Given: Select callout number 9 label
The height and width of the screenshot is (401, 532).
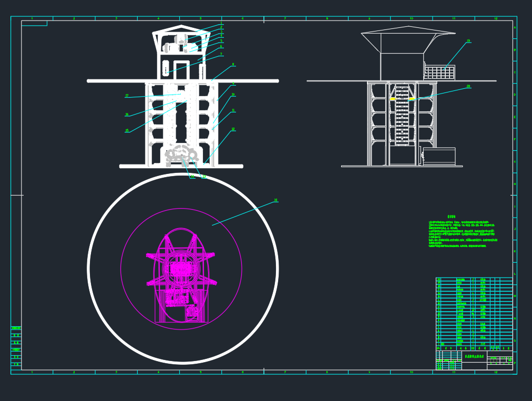Looking at the screenshot, I should tap(233, 83).
